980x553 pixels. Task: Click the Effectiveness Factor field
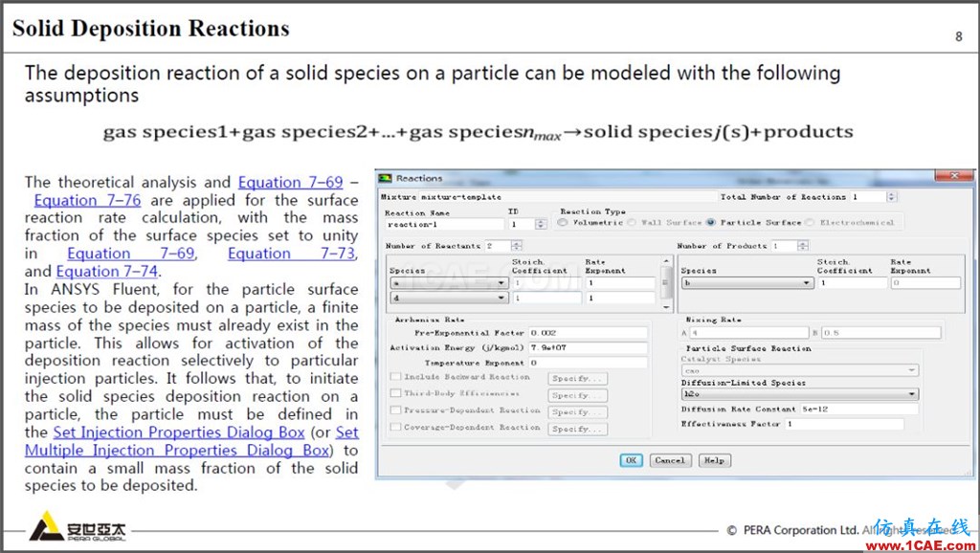click(x=844, y=424)
